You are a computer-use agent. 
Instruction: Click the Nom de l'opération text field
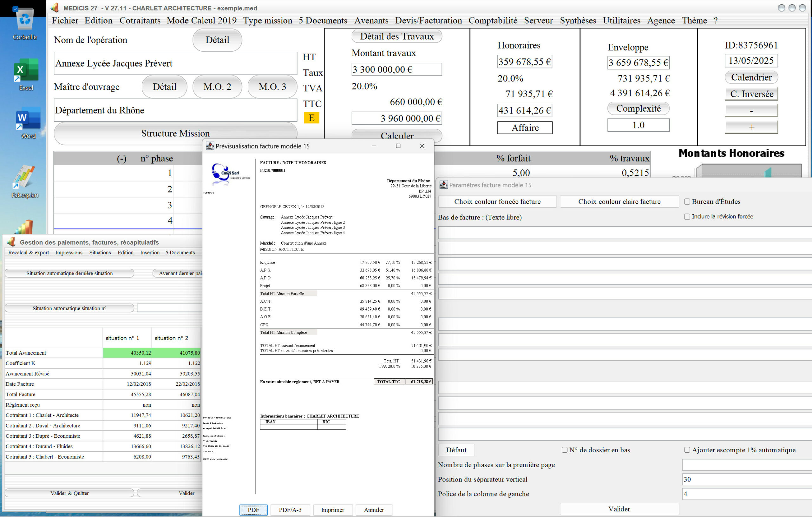[x=175, y=63]
